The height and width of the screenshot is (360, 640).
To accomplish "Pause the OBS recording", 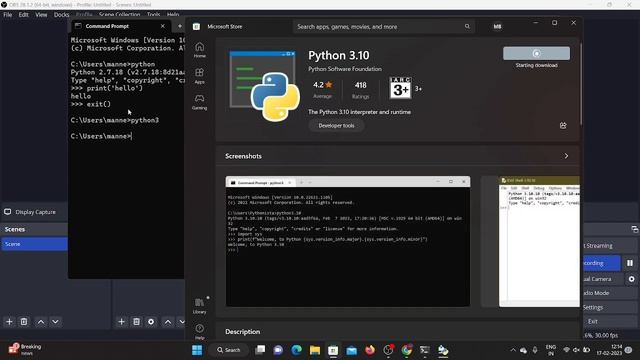I will click(630, 263).
